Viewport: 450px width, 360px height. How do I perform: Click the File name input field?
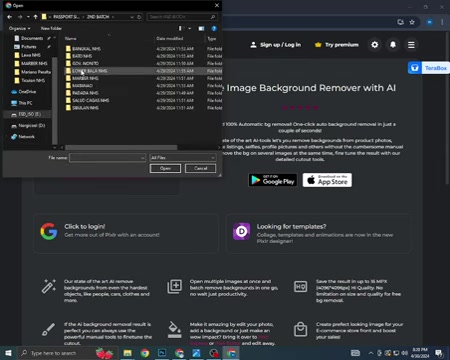click(x=107, y=158)
